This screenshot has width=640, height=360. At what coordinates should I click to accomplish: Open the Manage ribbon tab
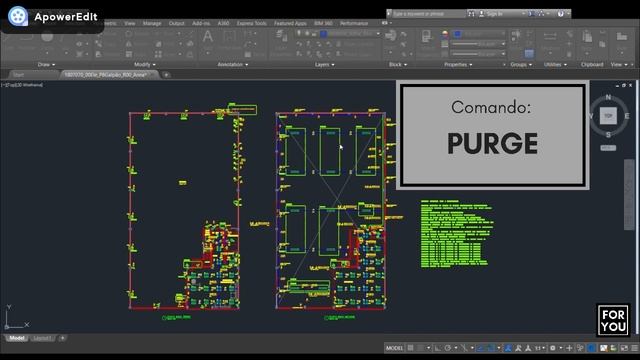pyautogui.click(x=152, y=23)
